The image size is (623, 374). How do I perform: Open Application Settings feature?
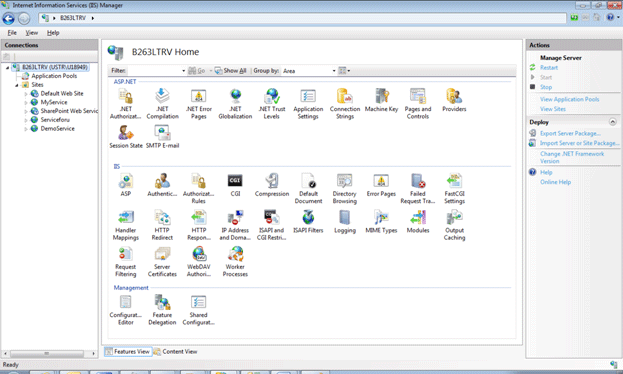308,104
